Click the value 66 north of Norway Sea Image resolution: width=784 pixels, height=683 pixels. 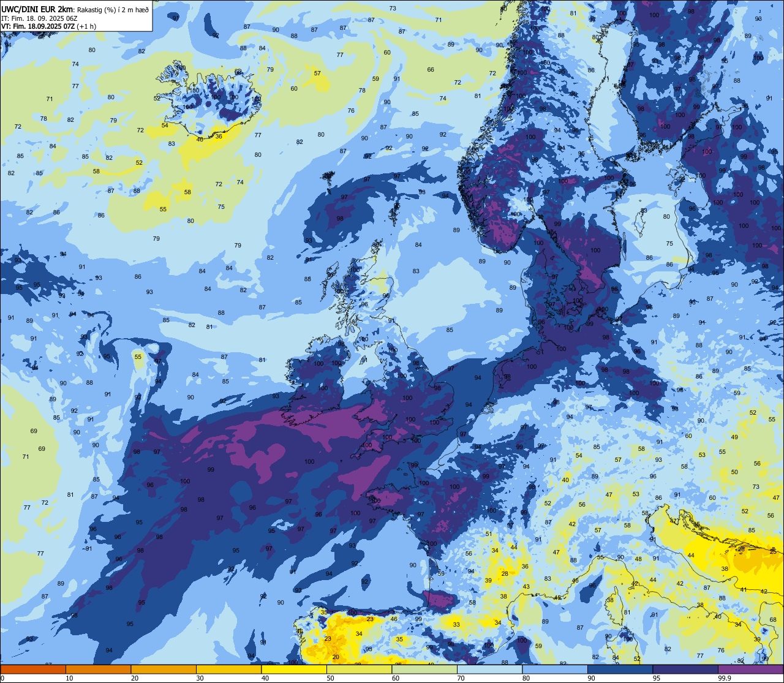click(x=431, y=70)
